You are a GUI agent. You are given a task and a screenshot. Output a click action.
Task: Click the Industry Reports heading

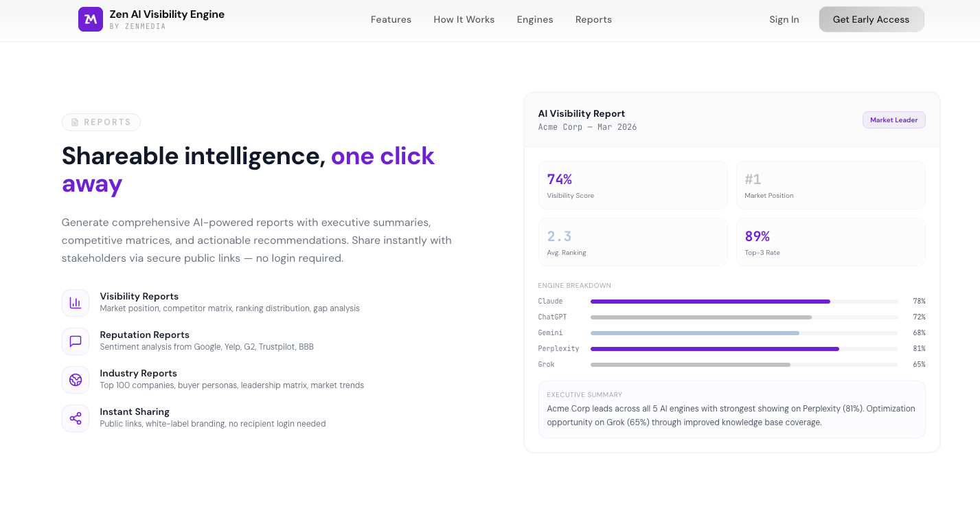point(139,373)
